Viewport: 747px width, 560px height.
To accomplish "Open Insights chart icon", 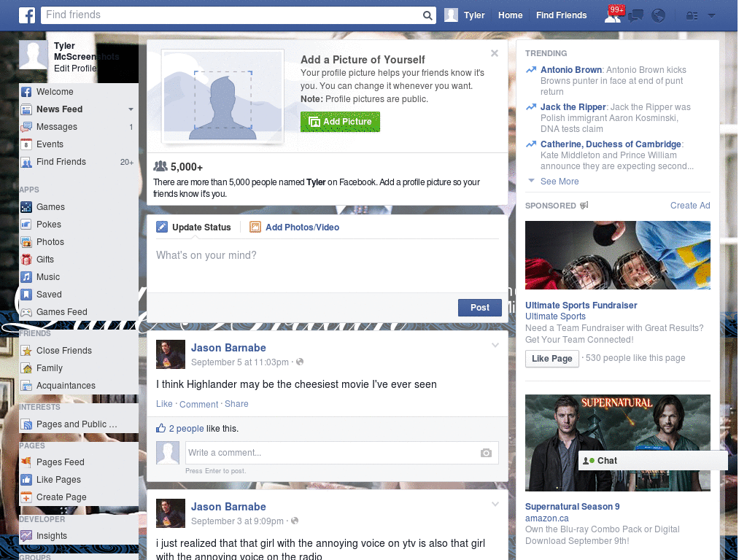I will (26, 536).
